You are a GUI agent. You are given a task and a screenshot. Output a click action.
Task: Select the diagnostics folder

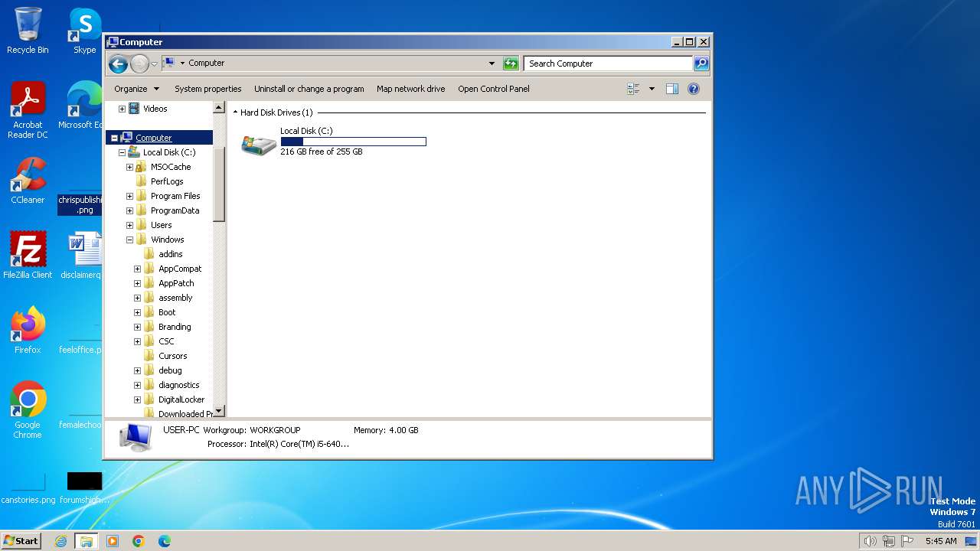[178, 385]
